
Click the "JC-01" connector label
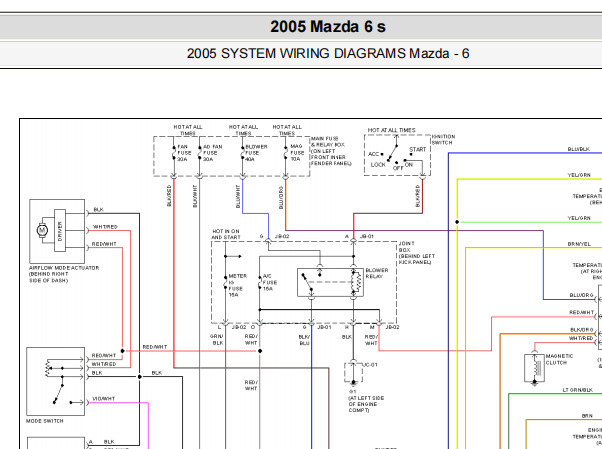pyautogui.click(x=370, y=365)
